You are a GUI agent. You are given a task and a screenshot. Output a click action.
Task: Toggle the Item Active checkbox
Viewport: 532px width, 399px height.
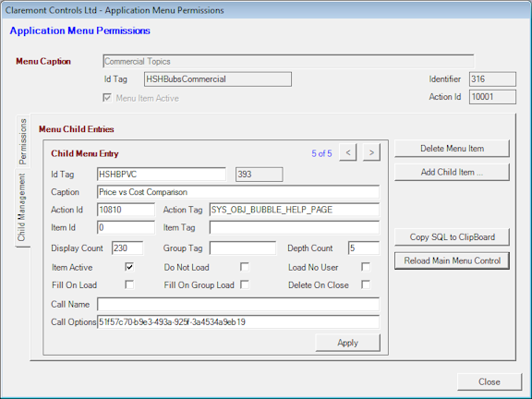129,267
